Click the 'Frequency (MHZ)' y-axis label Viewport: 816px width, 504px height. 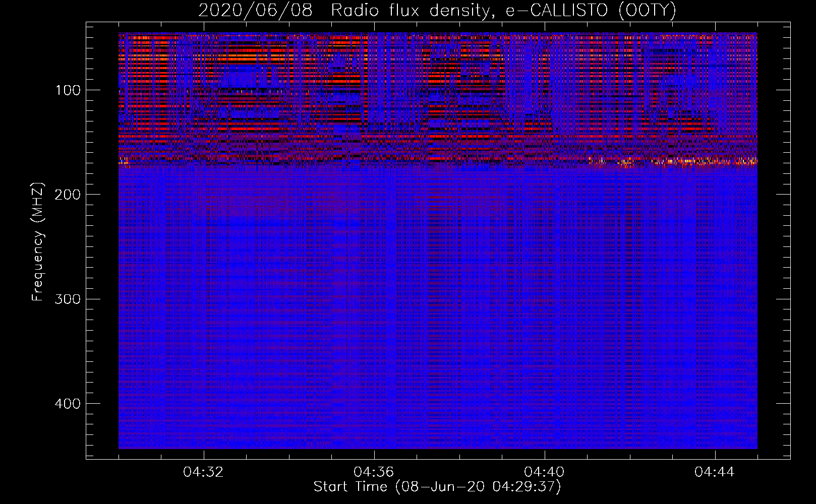[x=38, y=242]
